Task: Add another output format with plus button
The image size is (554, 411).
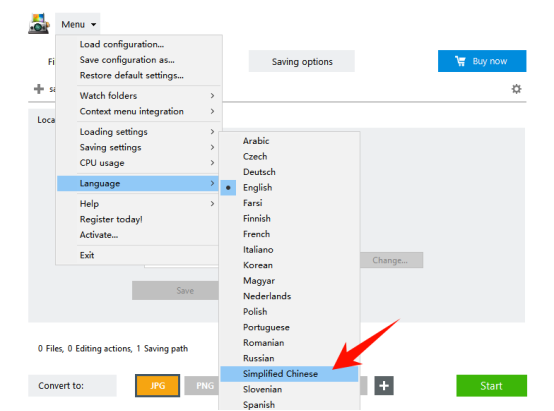Action: (x=384, y=386)
